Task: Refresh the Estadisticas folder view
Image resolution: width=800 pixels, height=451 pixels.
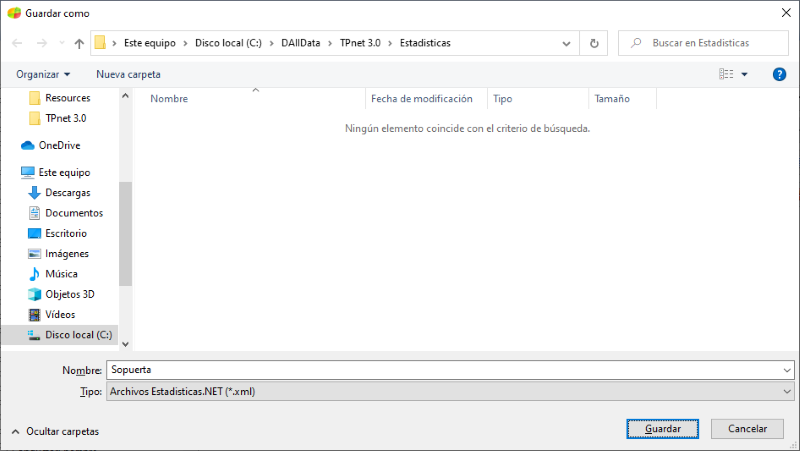Action: (594, 43)
